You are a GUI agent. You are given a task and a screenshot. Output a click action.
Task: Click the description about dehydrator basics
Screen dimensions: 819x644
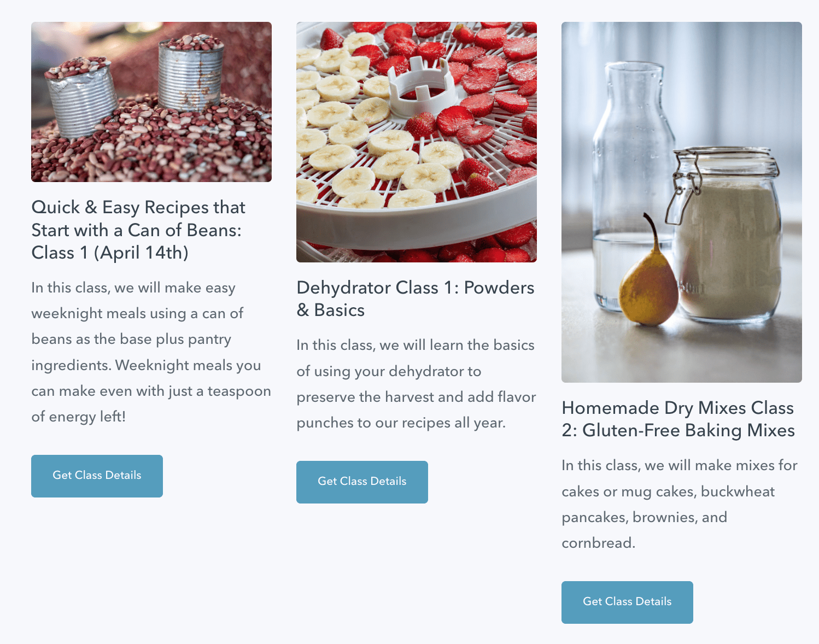(416, 384)
